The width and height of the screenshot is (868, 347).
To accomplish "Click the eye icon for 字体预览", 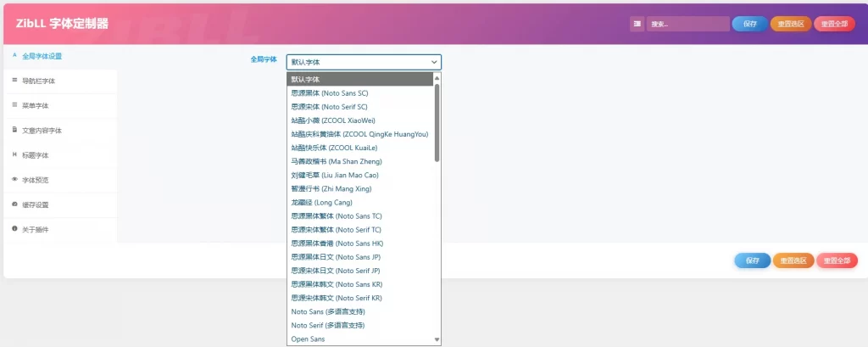I will coord(14,180).
